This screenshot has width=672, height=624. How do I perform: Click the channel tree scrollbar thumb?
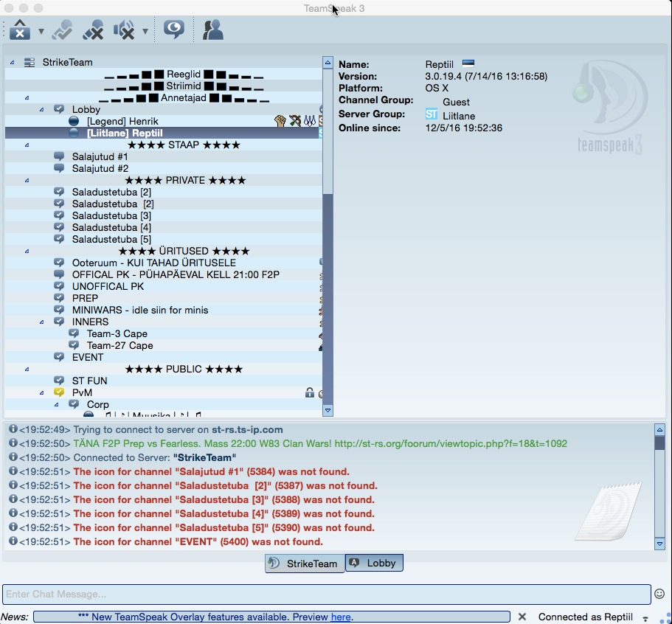coord(328,131)
